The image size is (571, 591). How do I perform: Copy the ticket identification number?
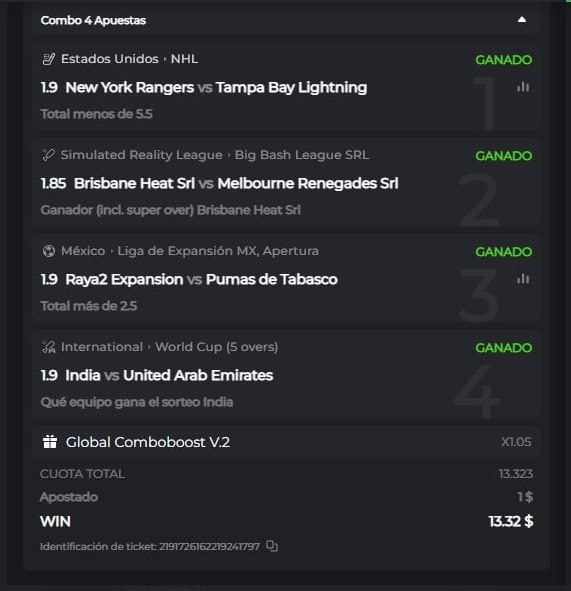point(272,546)
